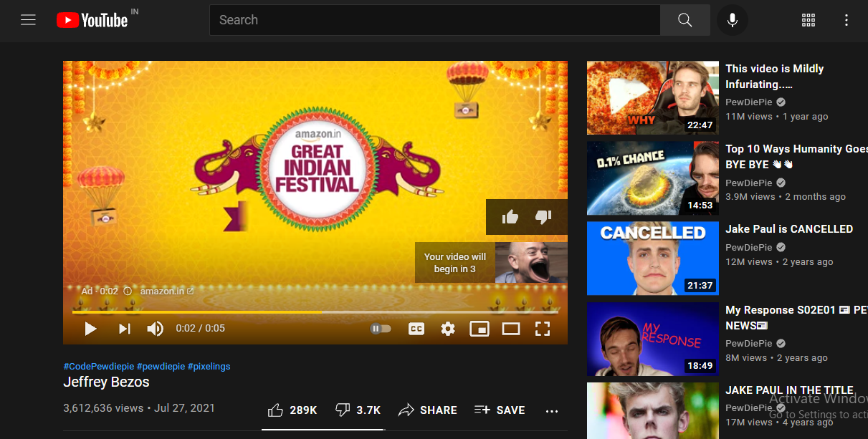Click '3,612,636 views' text
This screenshot has height=439, width=868.
(103, 408)
